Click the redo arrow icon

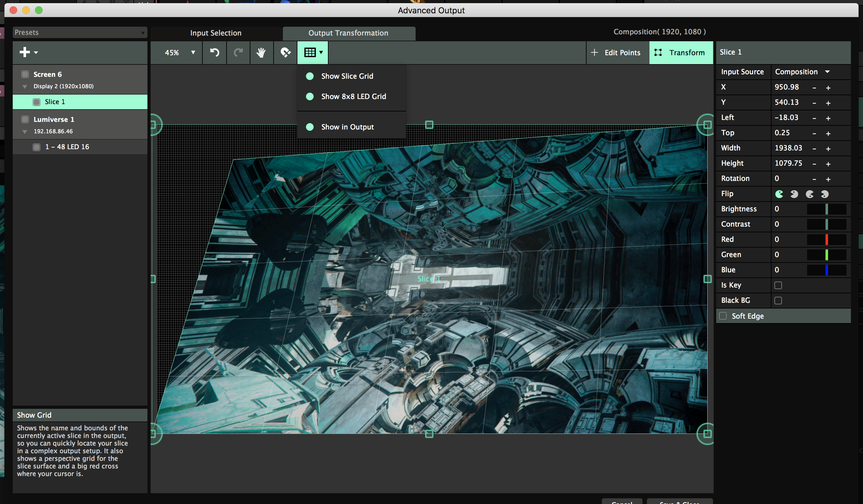[x=238, y=52]
